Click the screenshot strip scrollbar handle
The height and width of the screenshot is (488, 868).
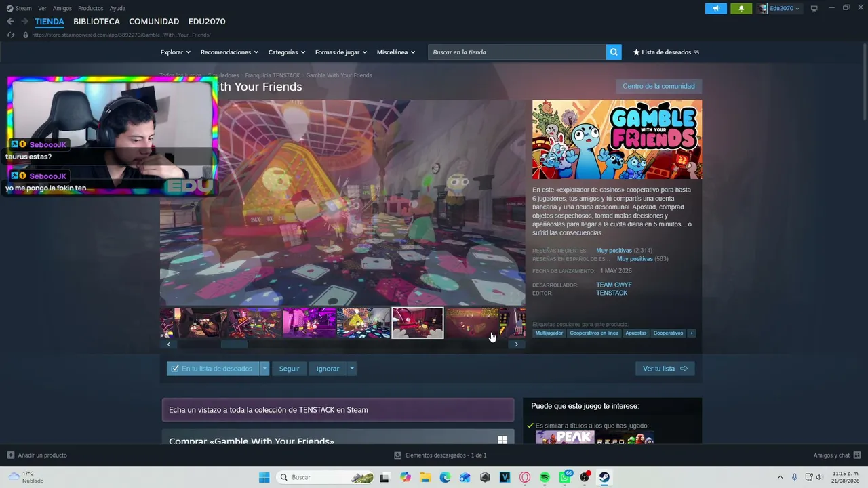coord(235,344)
